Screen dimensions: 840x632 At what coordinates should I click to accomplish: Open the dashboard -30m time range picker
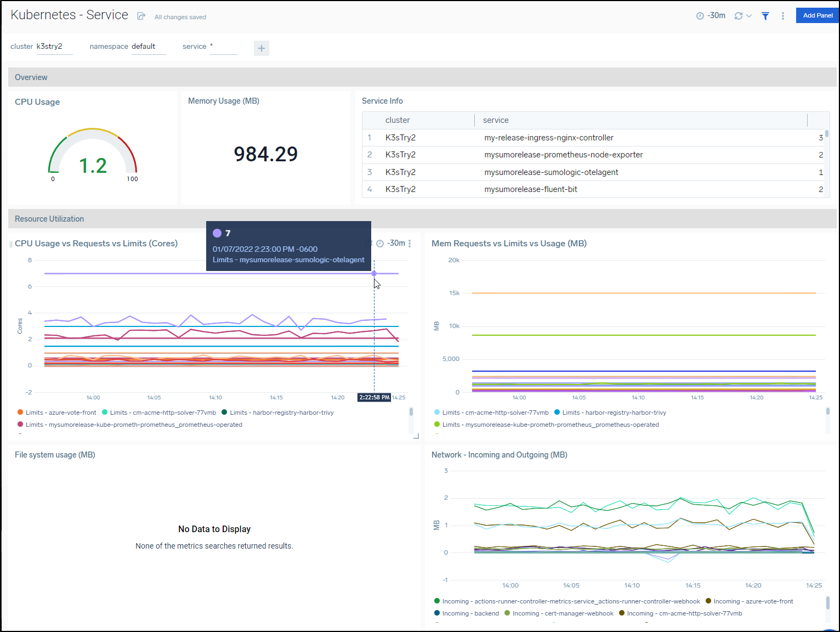[711, 15]
